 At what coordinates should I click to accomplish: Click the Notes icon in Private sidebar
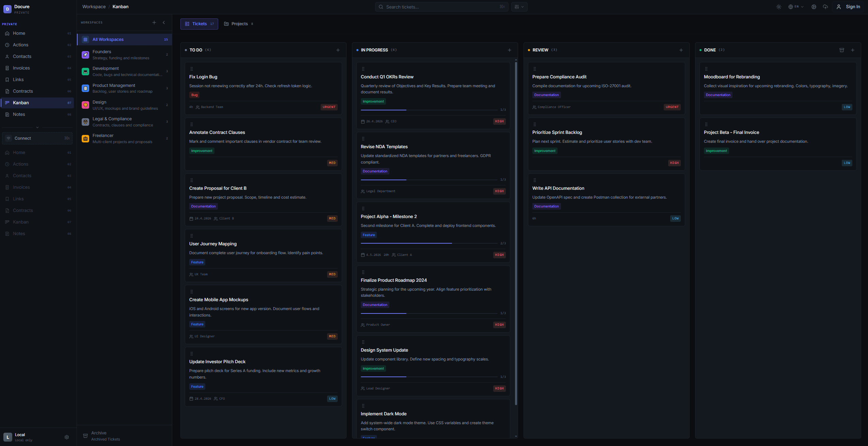[x=7, y=114]
